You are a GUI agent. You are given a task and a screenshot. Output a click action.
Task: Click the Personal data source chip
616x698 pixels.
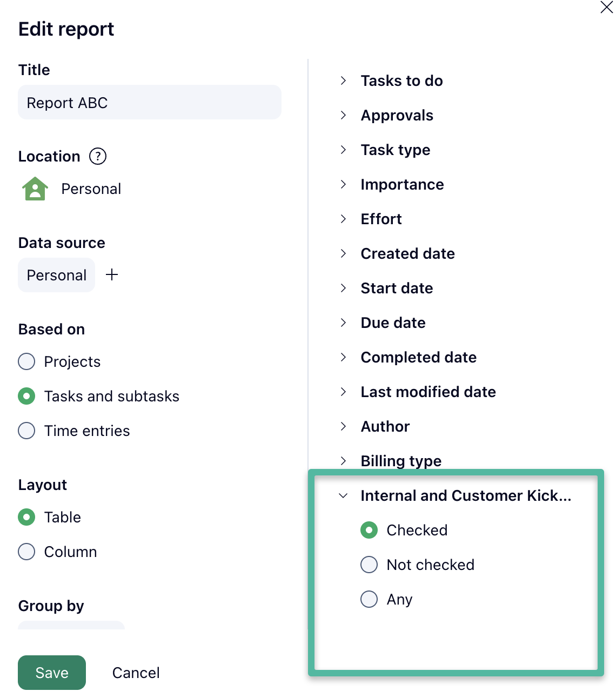pyautogui.click(x=57, y=275)
